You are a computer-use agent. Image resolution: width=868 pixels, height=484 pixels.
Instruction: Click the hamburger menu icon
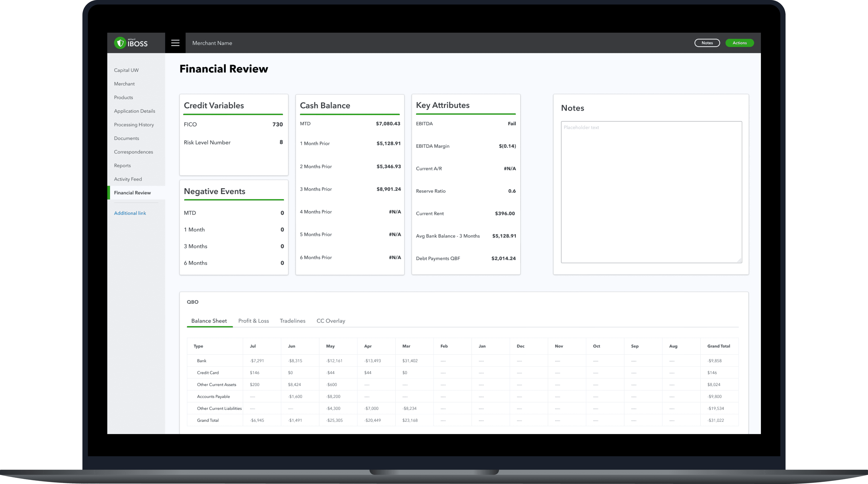(x=175, y=43)
